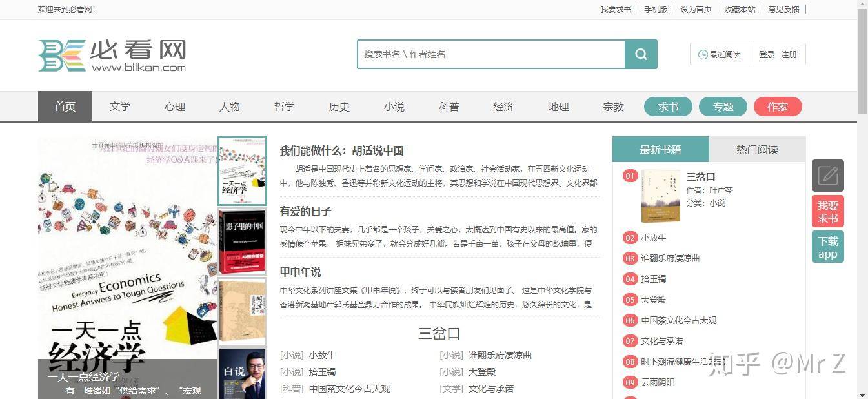Image resolution: width=868 pixels, height=399 pixels.
Task: Switch to the 热门阅读 tab
Action: [x=758, y=149]
